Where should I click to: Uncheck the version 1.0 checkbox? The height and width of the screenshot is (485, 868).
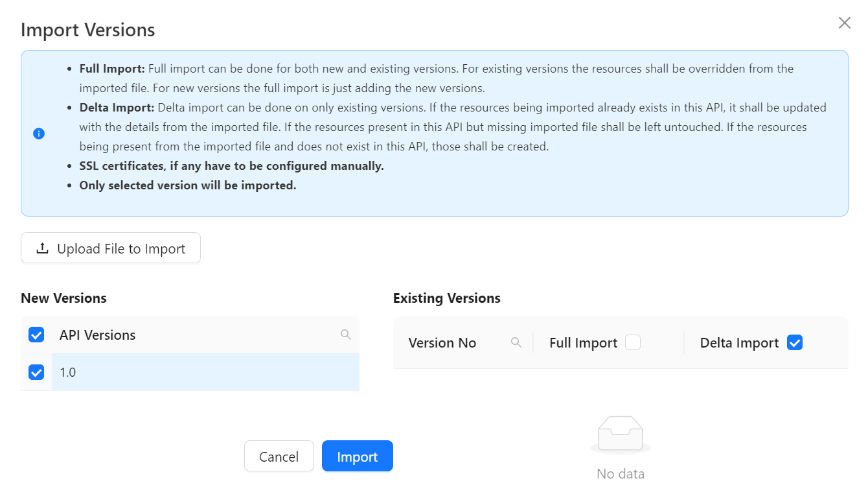click(36, 372)
